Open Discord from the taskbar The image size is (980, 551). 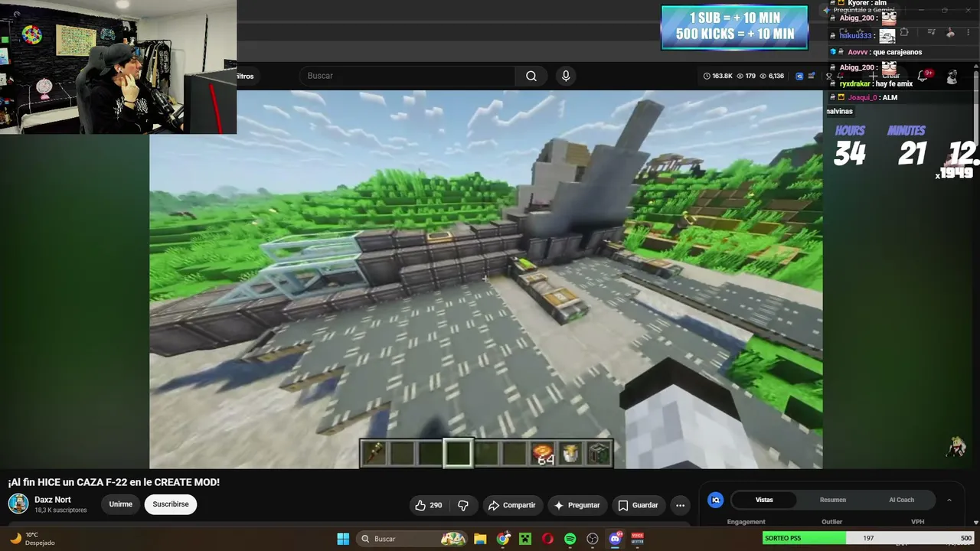(x=615, y=539)
